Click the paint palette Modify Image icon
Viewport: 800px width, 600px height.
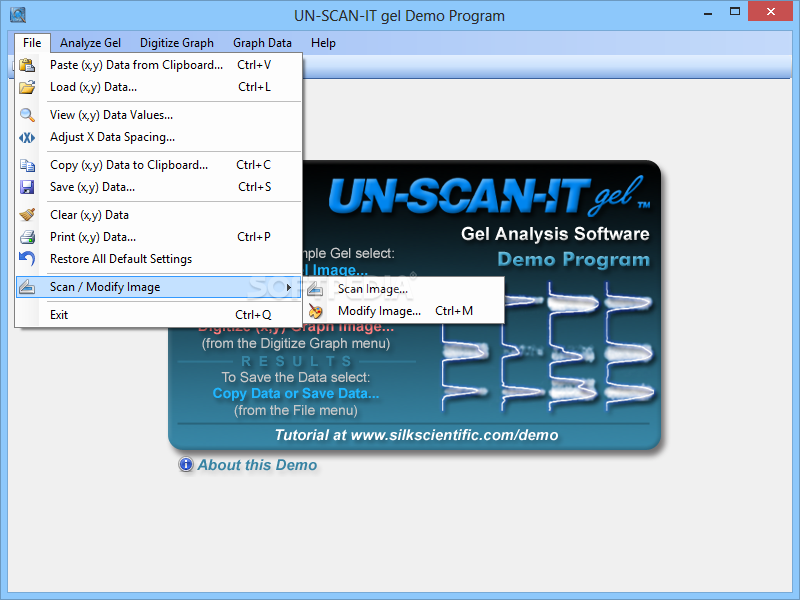315,311
